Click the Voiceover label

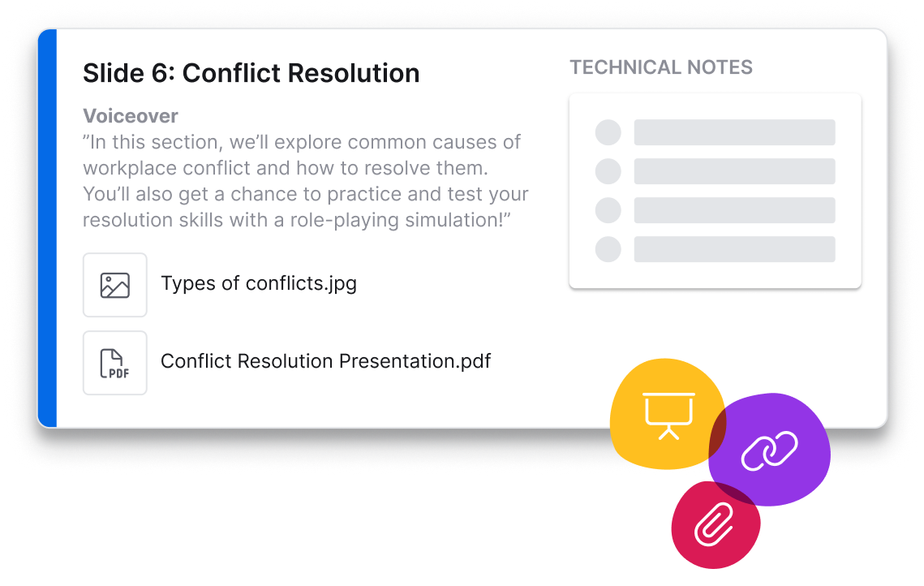point(131,116)
